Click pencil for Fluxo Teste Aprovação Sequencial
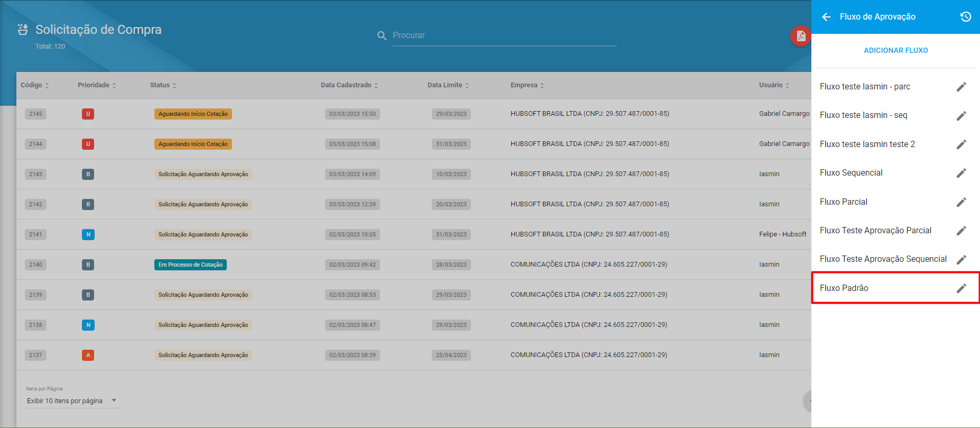This screenshot has width=980, height=428. click(961, 259)
